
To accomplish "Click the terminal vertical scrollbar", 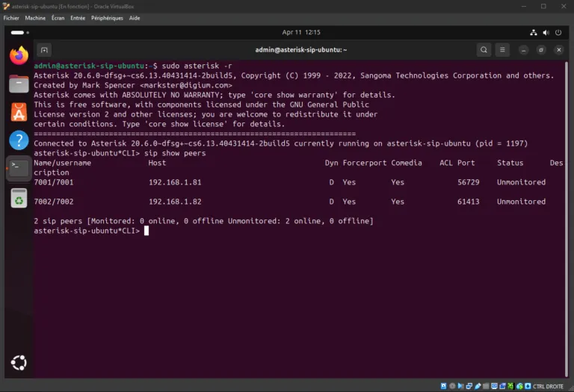I will 567,219.
